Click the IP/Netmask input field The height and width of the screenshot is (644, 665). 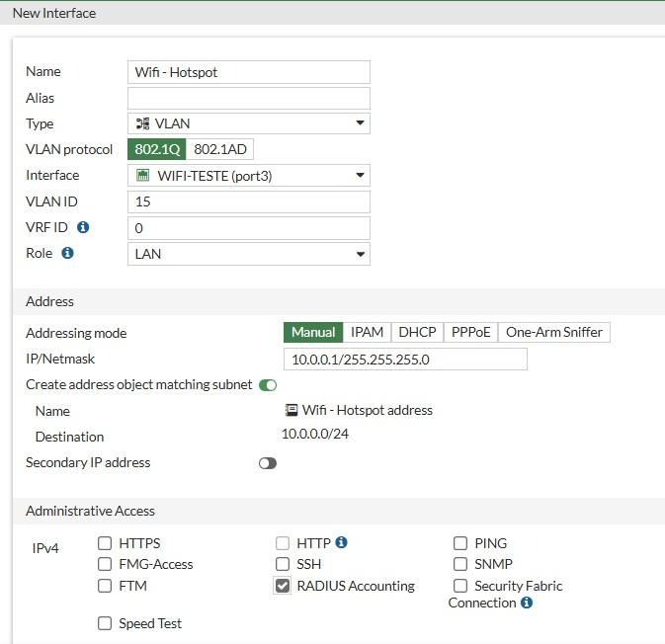pos(405,360)
